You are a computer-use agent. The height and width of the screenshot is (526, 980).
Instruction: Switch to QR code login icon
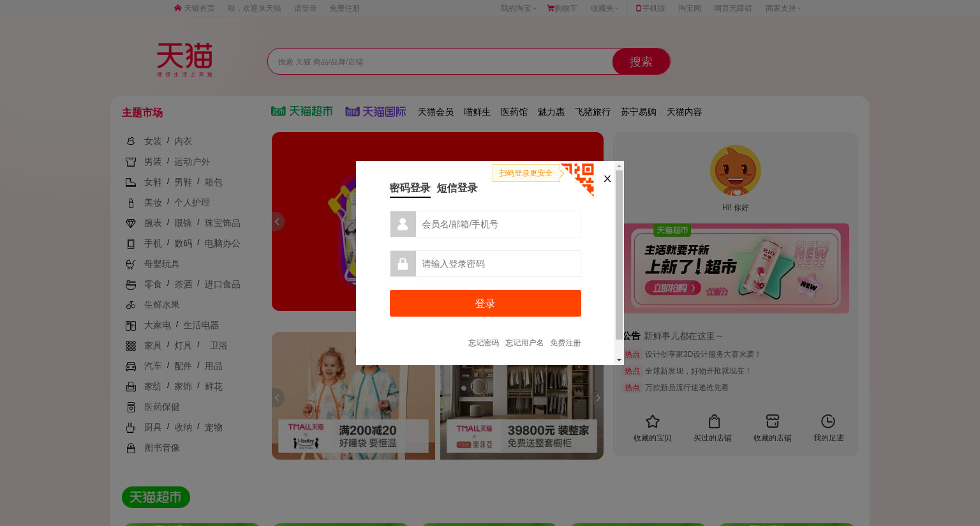click(579, 178)
